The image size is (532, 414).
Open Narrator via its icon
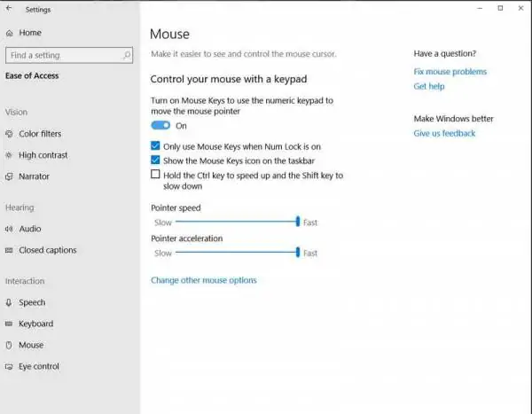(x=9, y=176)
